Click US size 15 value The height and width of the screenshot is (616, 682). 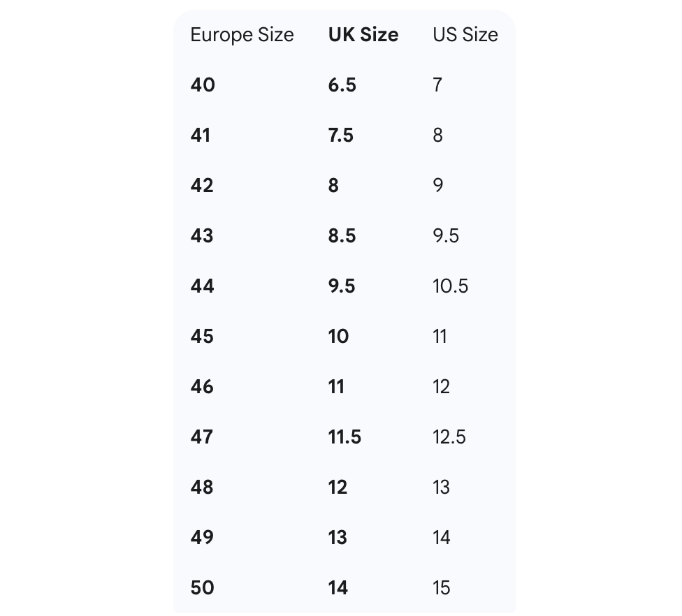tap(442, 588)
